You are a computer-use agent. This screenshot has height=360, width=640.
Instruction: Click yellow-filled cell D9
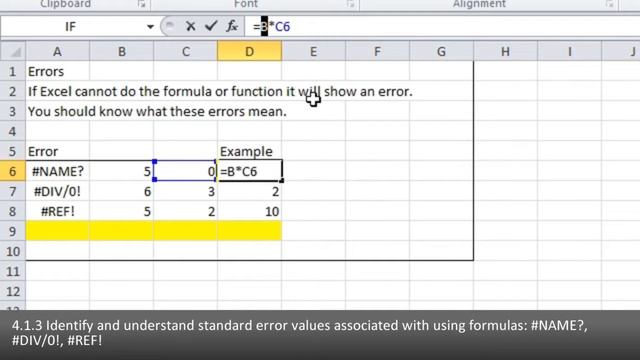point(249,231)
